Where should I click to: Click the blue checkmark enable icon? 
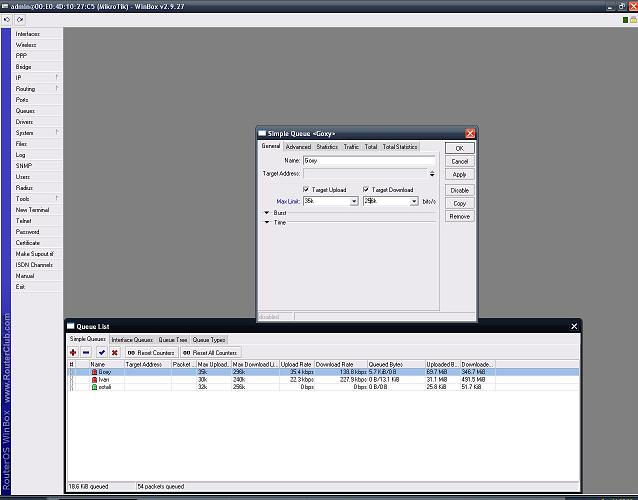click(102, 353)
